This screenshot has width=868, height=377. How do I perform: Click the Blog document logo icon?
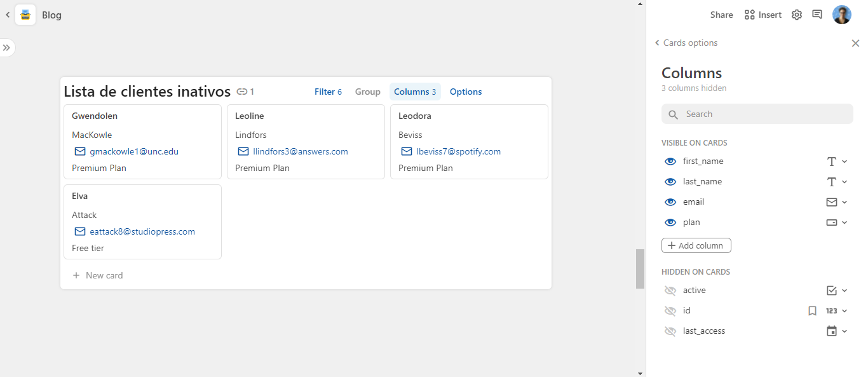25,15
